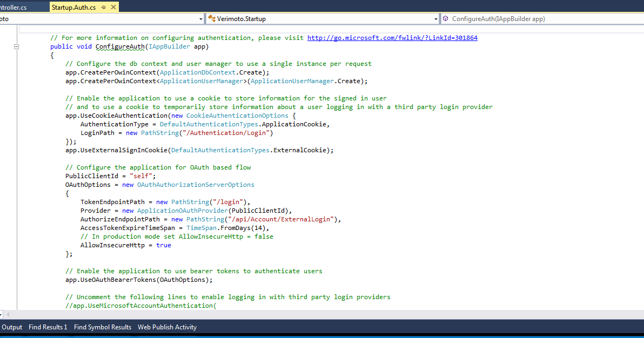The image size is (644, 338).
Task: Open the Verimoto.Startup navigation dropdown
Action: [x=435, y=18]
